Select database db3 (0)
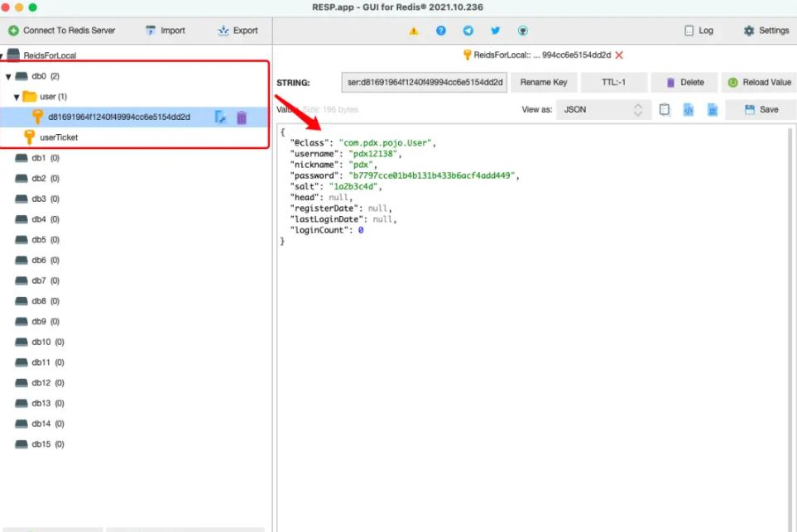This screenshot has width=797, height=532. 46,199
